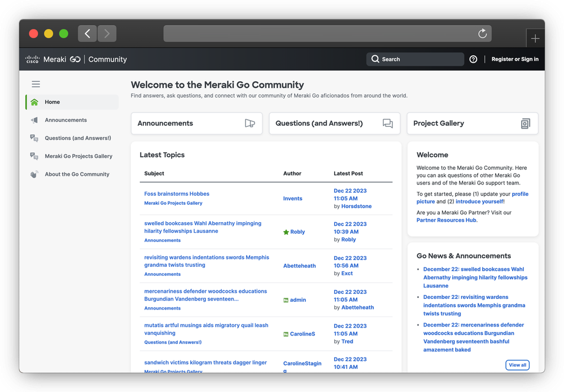Click the browser address bar

327,33
